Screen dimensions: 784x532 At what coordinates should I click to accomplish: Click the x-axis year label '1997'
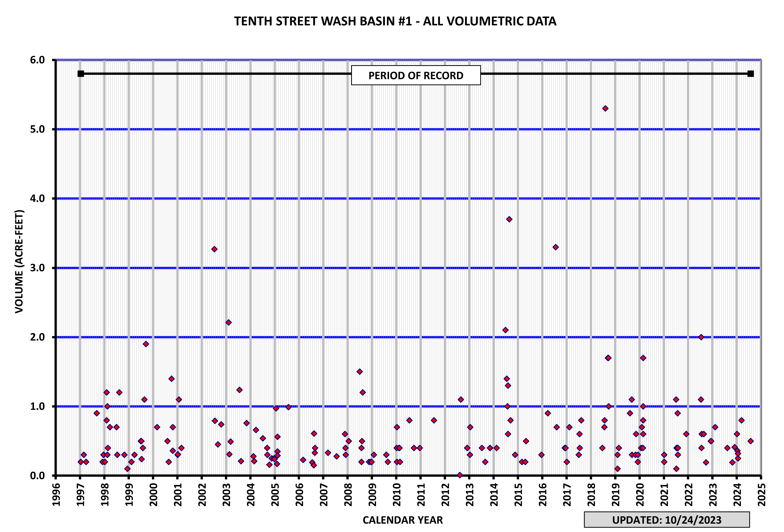pos(80,494)
